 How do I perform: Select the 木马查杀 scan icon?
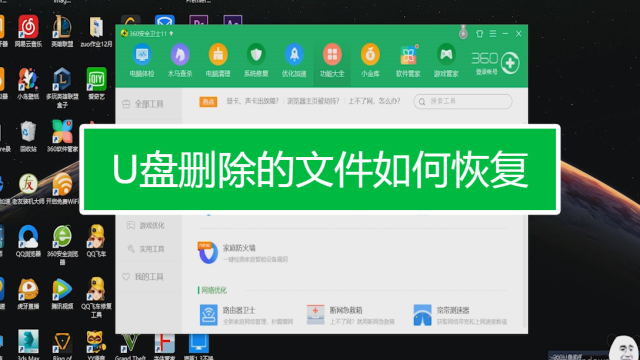click(180, 60)
